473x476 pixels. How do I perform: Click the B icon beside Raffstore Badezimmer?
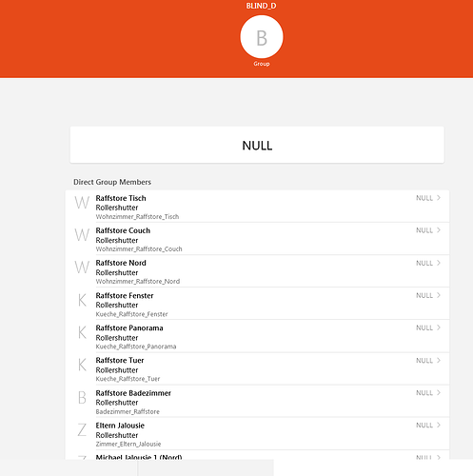pyautogui.click(x=82, y=397)
